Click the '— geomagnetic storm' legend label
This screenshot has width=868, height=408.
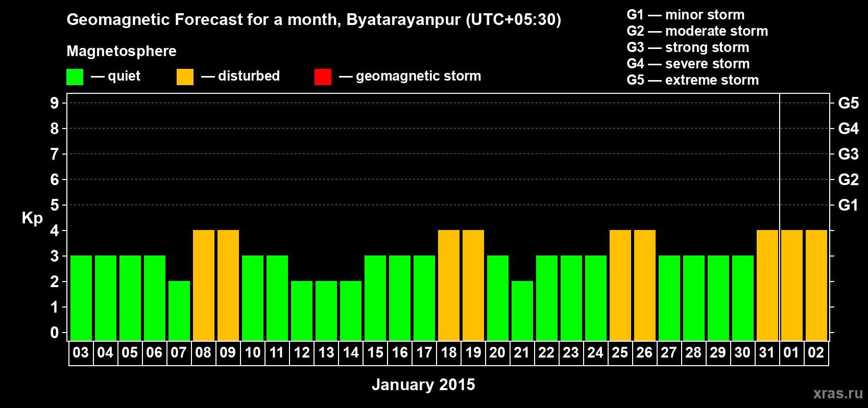click(410, 76)
